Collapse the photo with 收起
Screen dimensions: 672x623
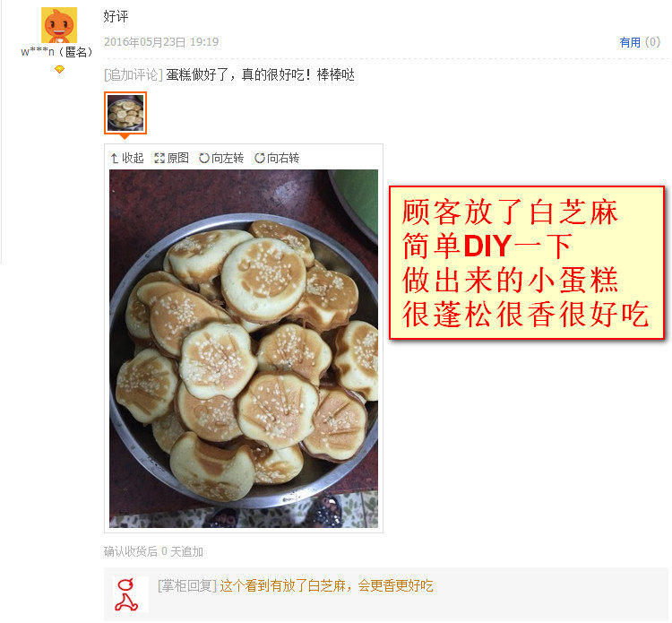click(x=127, y=159)
